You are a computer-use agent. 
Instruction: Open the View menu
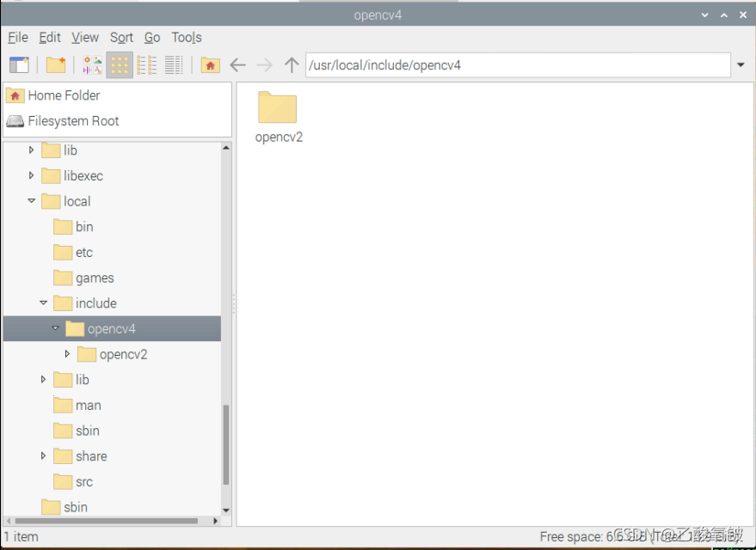click(85, 38)
